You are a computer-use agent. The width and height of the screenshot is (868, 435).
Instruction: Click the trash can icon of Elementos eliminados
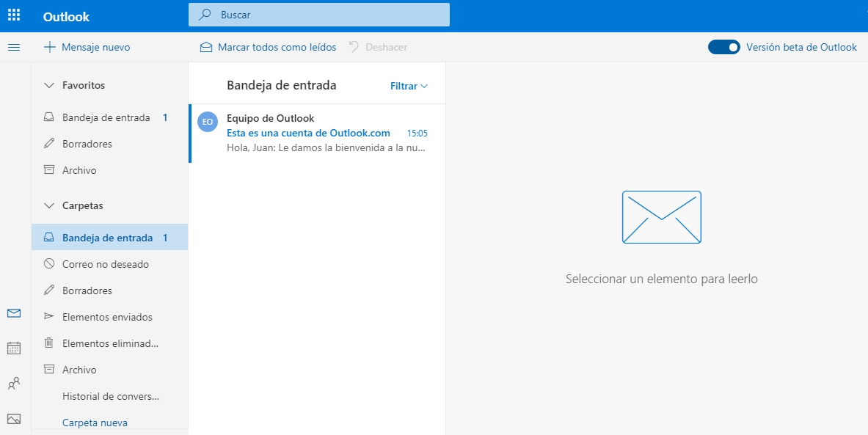coord(49,343)
